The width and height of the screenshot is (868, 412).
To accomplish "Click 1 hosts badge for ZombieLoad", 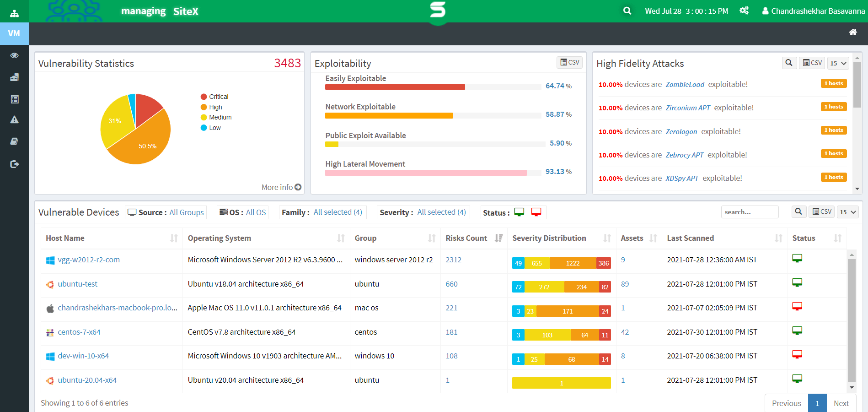I will click(834, 83).
